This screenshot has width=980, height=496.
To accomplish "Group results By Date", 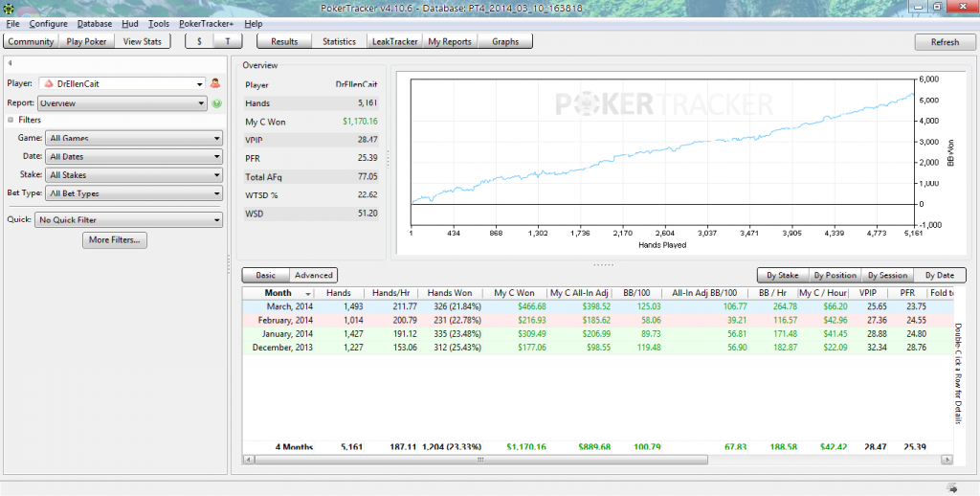I will pyautogui.click(x=940, y=275).
